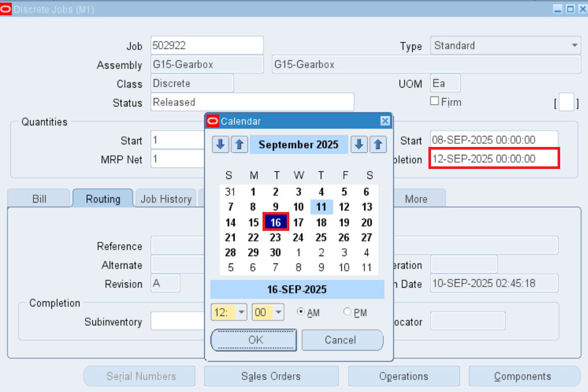
Task: Click the right up-arrow to advance a year
Action: point(379,144)
